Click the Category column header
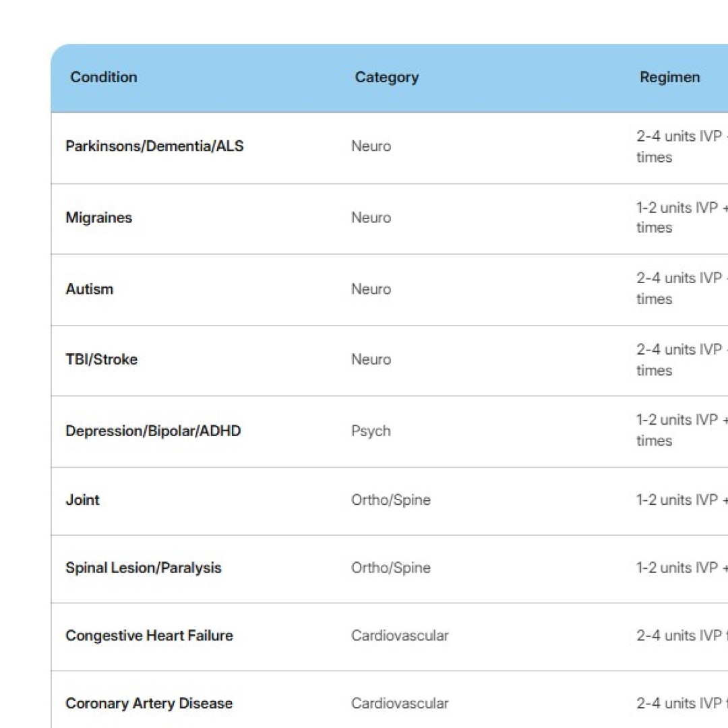This screenshot has width=728, height=728. click(x=386, y=77)
